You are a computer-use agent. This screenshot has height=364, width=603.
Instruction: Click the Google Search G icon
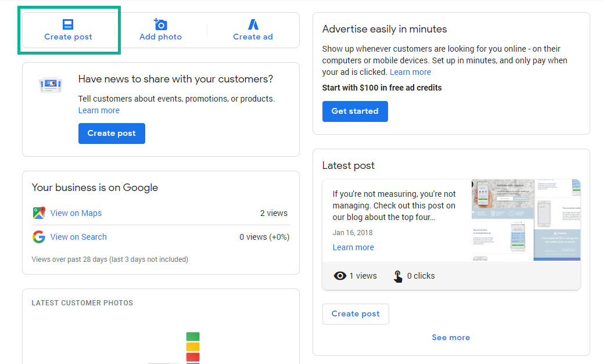click(38, 236)
